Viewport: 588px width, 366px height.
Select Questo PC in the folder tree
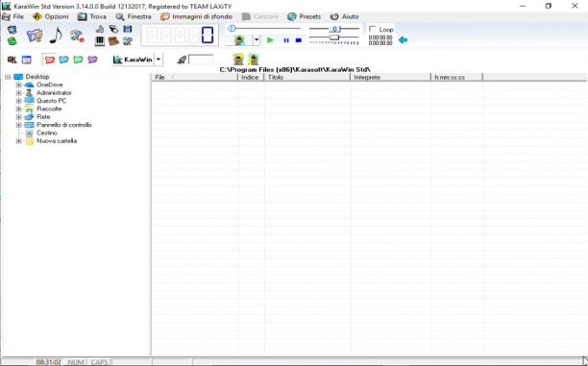click(51, 101)
